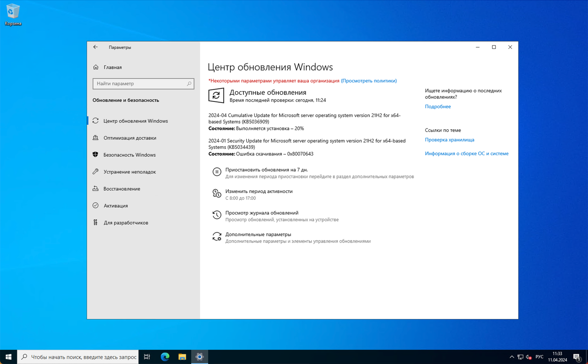Viewport: 588px width, 364px height.
Task: Switch to Безопасность Windows section
Action: (129, 155)
